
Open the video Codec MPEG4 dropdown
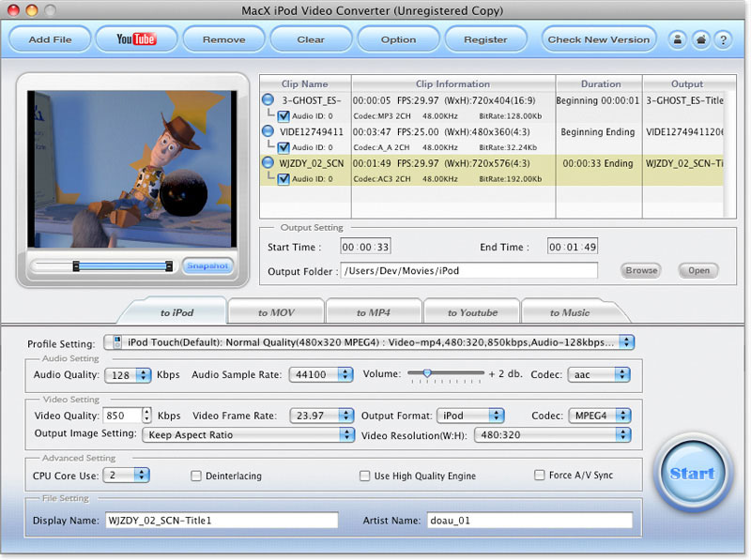600,416
